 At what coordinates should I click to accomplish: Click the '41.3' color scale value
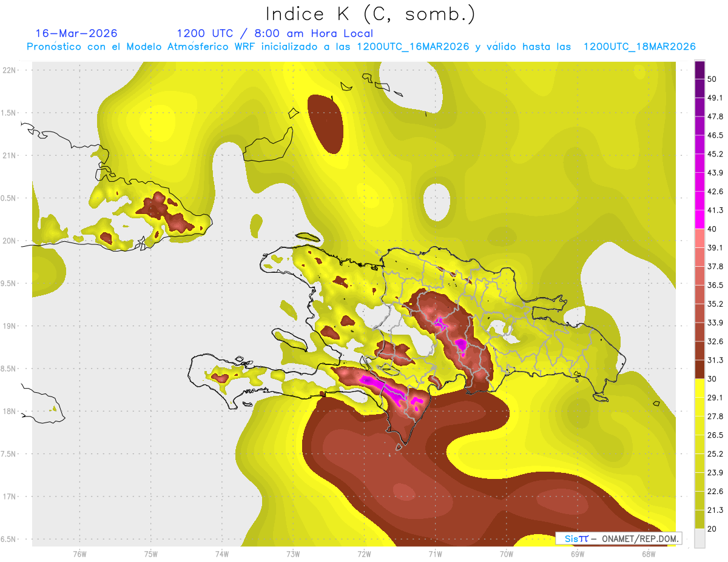pyautogui.click(x=715, y=210)
